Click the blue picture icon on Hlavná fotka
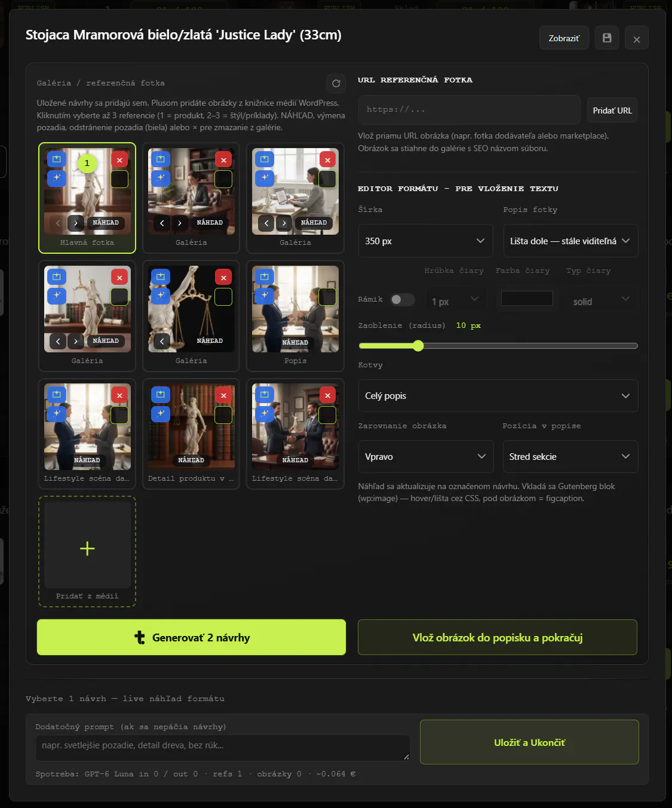Image resolution: width=672 pixels, height=808 pixels. point(57,159)
